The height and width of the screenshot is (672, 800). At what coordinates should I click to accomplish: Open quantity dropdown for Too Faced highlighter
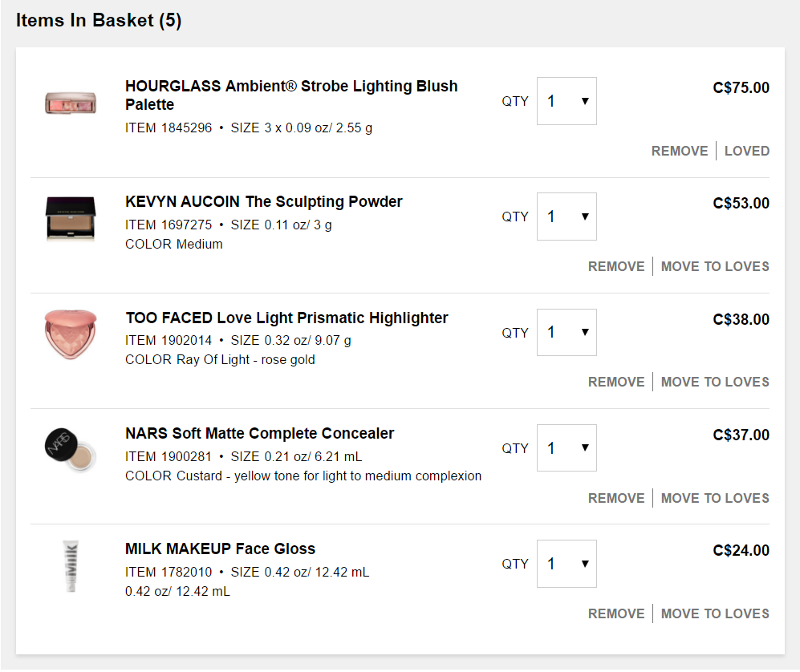566,332
